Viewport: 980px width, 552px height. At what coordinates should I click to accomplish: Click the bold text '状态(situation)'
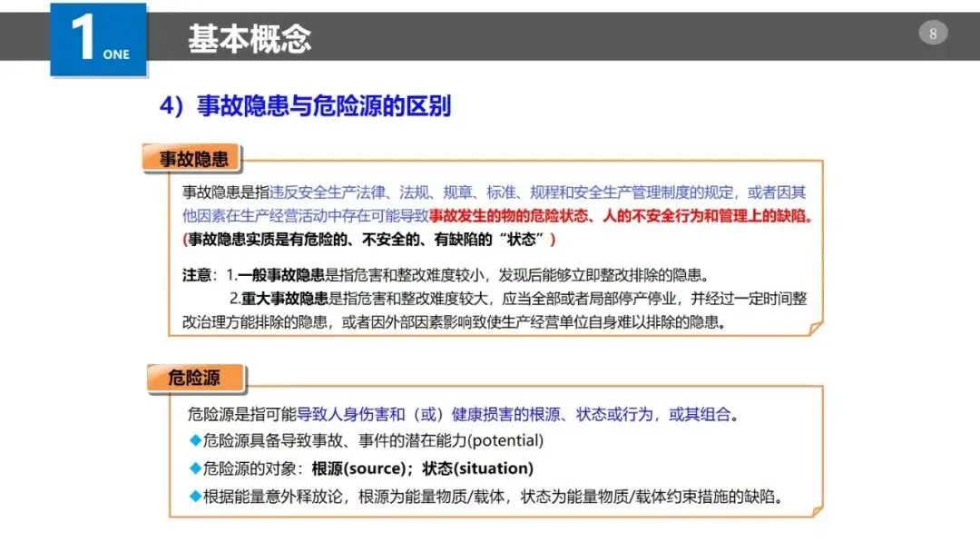click(x=478, y=468)
